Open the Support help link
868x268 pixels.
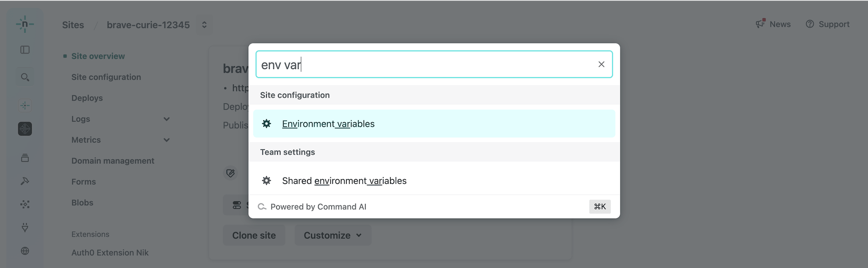coord(827,24)
